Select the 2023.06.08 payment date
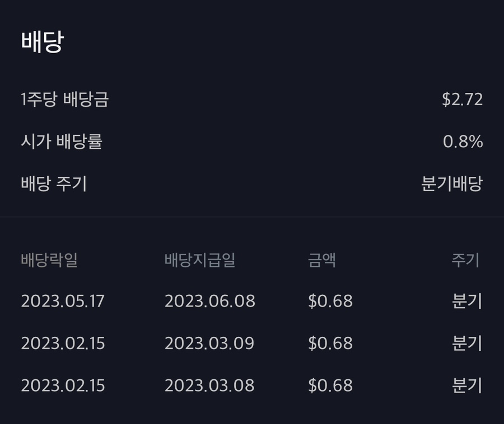Screen dimensions: 504x424 [209, 301]
